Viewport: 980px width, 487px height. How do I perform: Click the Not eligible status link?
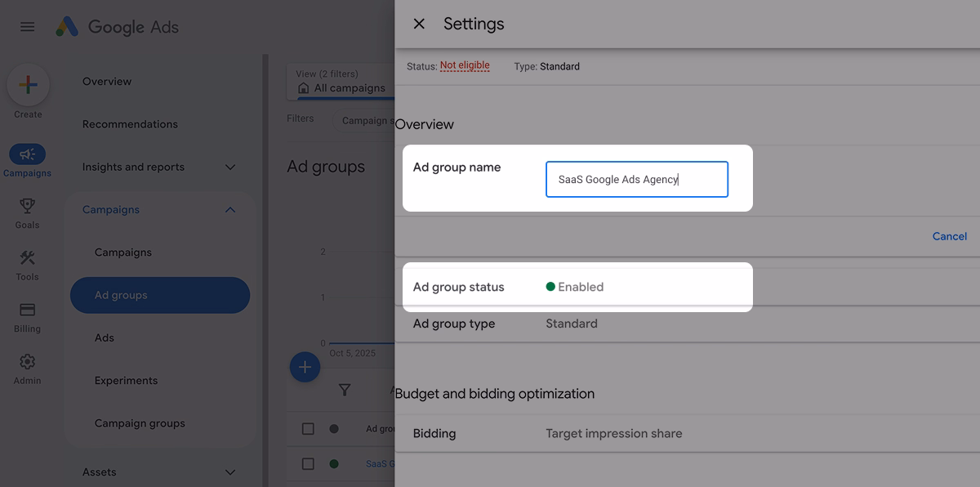[x=465, y=65]
